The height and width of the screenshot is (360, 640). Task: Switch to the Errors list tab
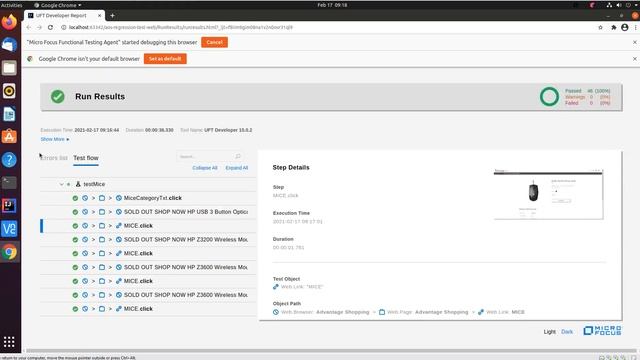[54, 158]
